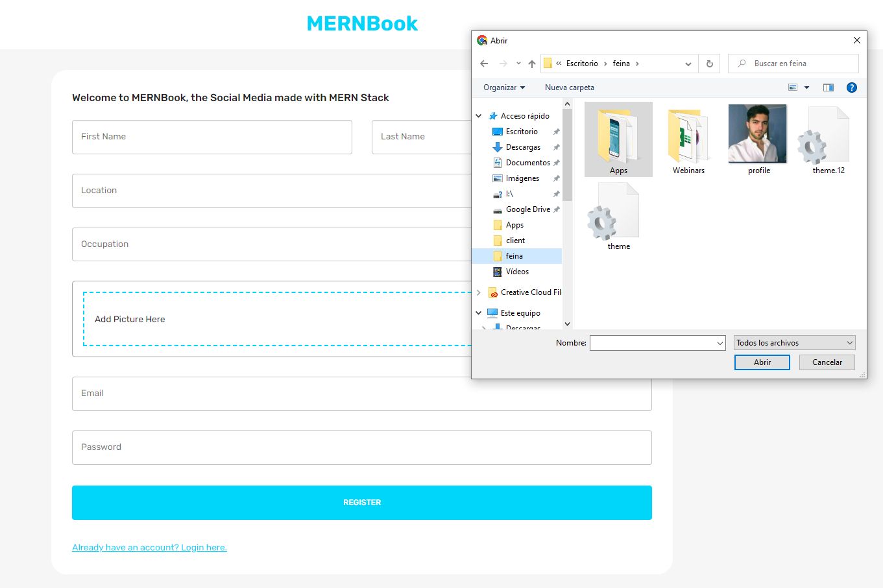The width and height of the screenshot is (883, 588).
Task: Click the Email field
Action: [362, 394]
